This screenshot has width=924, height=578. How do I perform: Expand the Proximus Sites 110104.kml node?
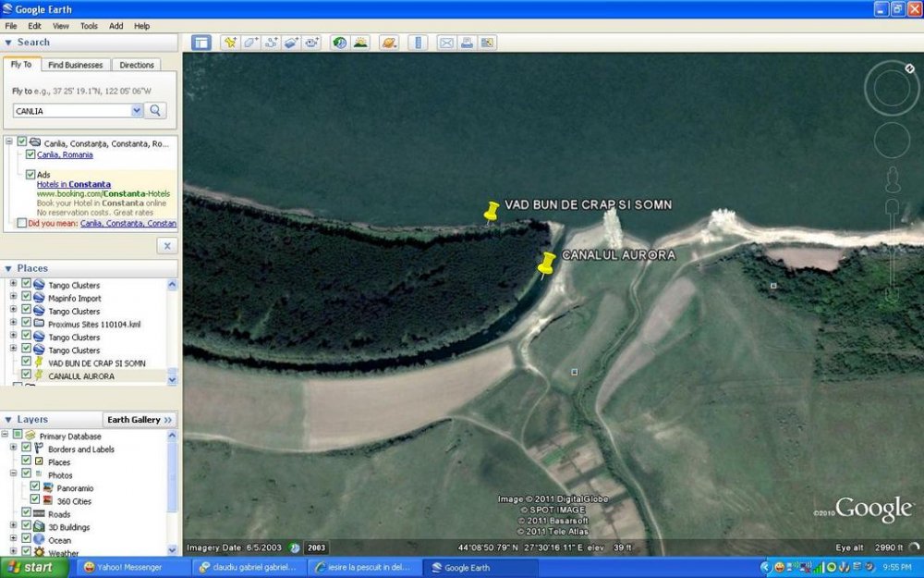coord(13,323)
